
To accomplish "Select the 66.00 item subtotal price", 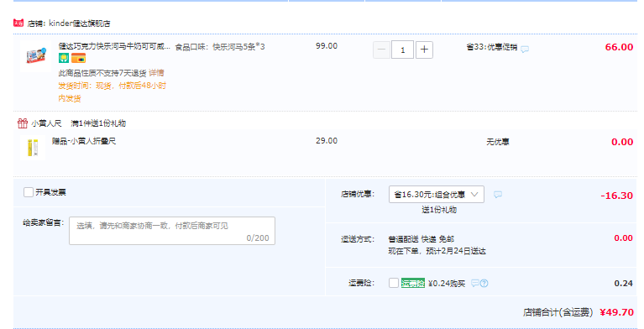I will (x=619, y=47).
